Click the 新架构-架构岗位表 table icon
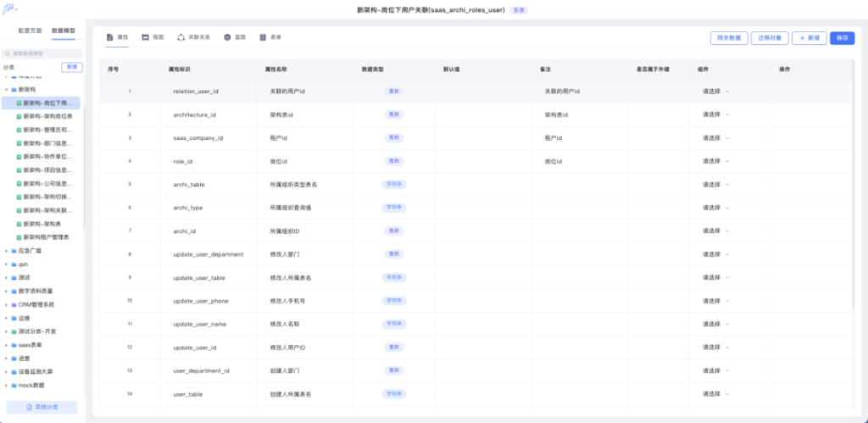This screenshot has height=423, width=868. coord(19,116)
